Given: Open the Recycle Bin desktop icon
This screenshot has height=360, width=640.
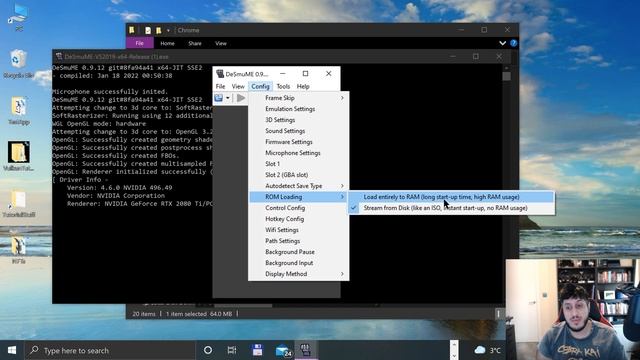Looking at the screenshot, I should tap(19, 64).
